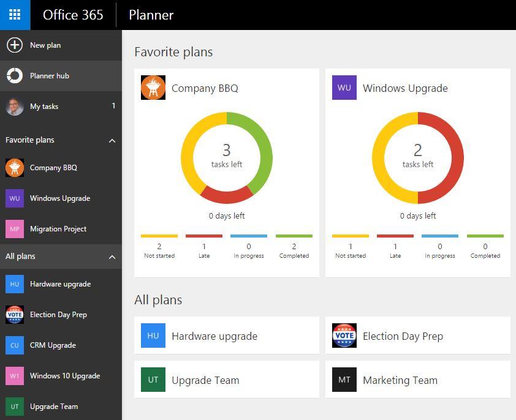The width and height of the screenshot is (516, 420).
Task: Click the My tasks count badge 1
Action: [x=113, y=106]
